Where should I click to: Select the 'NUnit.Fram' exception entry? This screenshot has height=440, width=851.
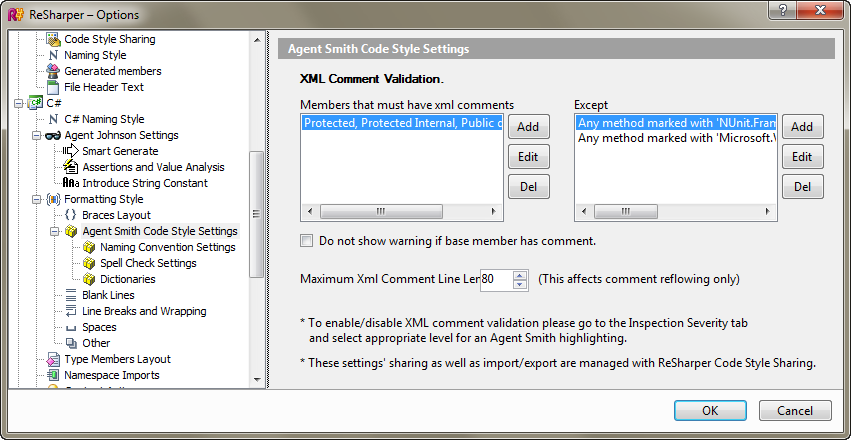[676, 123]
